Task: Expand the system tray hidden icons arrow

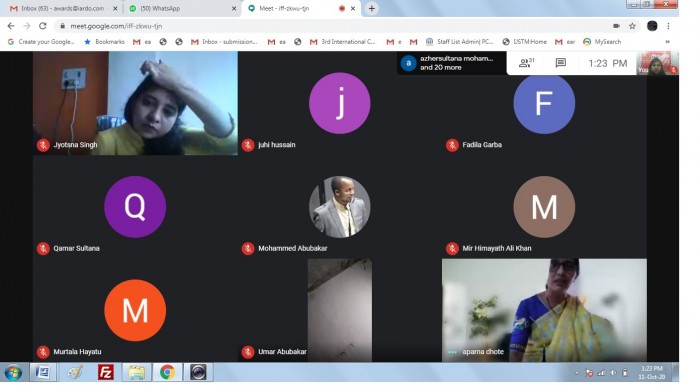Action: pyautogui.click(x=577, y=373)
